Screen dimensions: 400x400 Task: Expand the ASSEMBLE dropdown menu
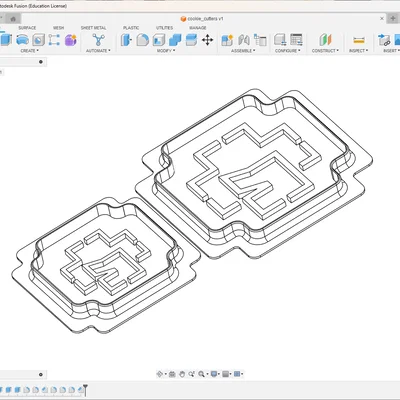tap(243, 51)
